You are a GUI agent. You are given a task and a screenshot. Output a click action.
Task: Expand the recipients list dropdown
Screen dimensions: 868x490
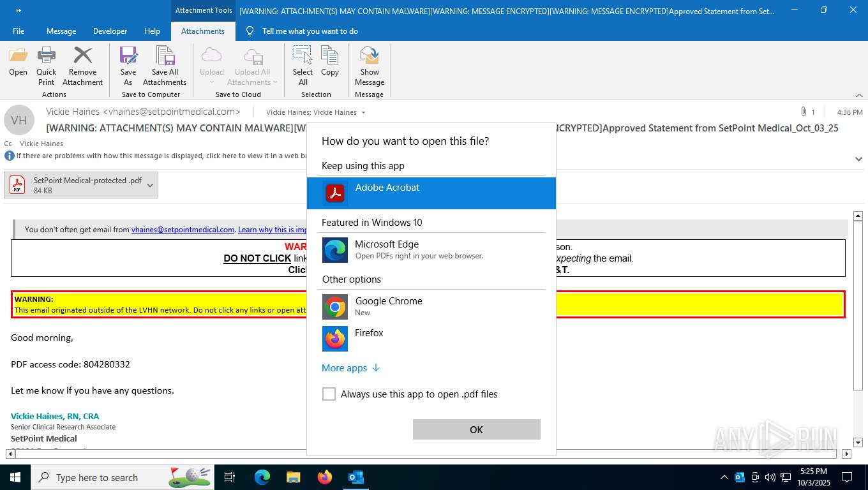click(x=363, y=112)
